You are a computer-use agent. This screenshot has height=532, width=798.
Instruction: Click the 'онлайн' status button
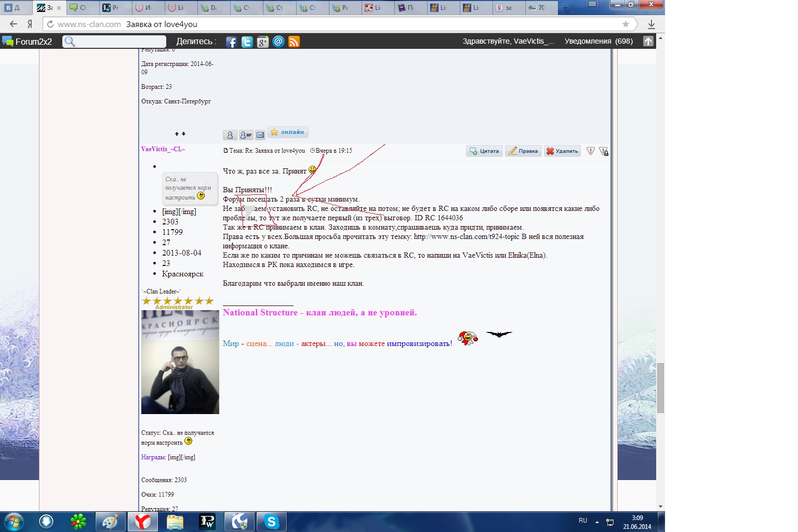[x=288, y=132]
